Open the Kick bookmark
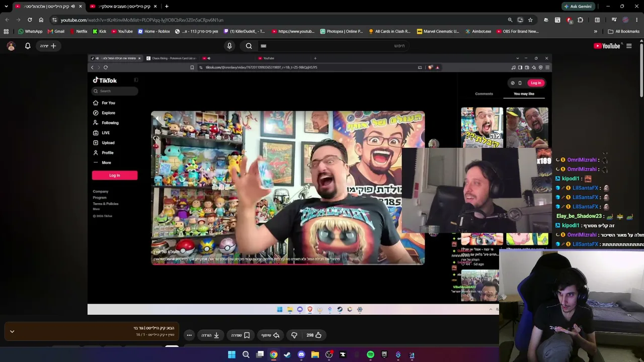 [99, 31]
